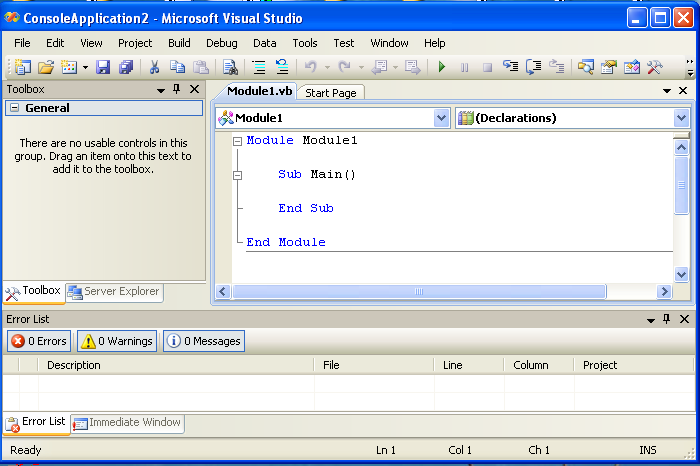Viewport: 700px width, 466px height.
Task: Click the code editor vertical scrollbar thumb
Action: click(681, 184)
